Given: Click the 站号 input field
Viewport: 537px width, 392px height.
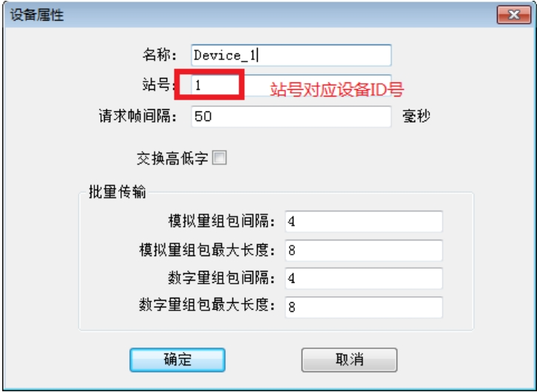Looking at the screenshot, I should pyautogui.click(x=291, y=85).
